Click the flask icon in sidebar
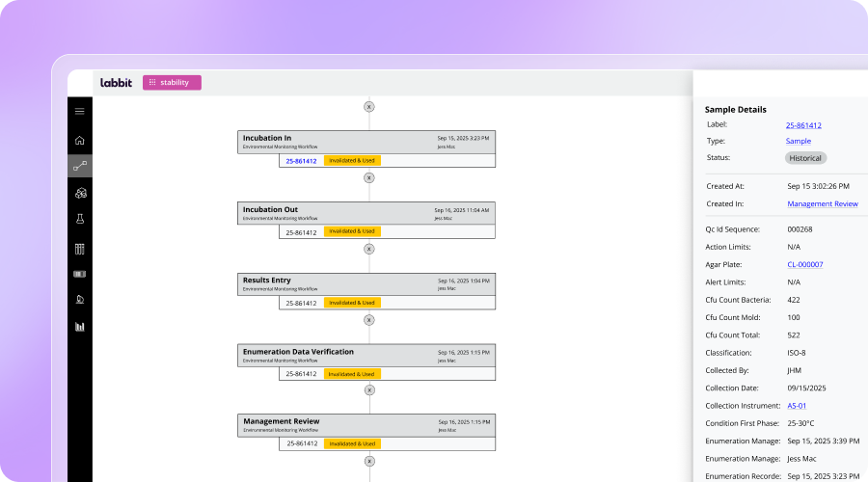Viewport: 868px width, 482px height. [80, 219]
